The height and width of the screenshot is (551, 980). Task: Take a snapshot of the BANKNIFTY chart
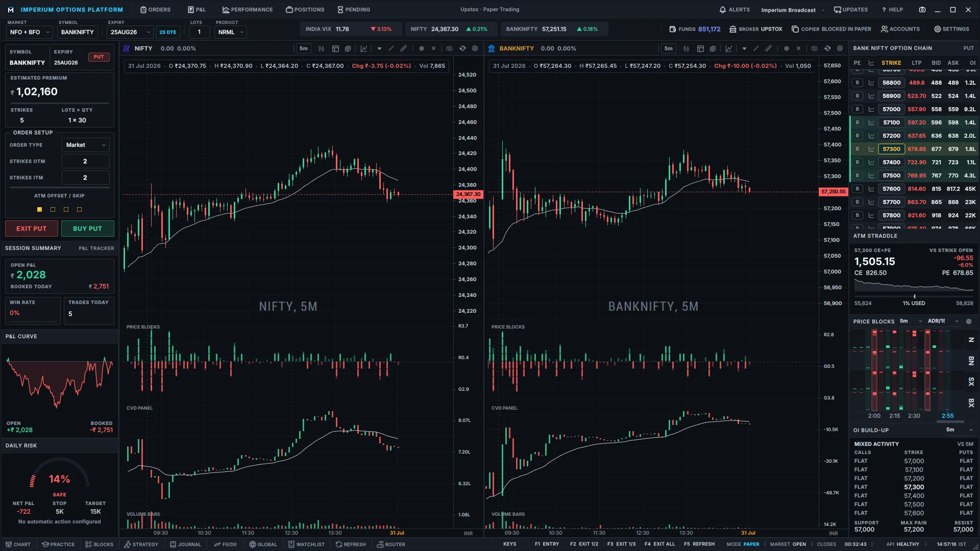tap(814, 48)
